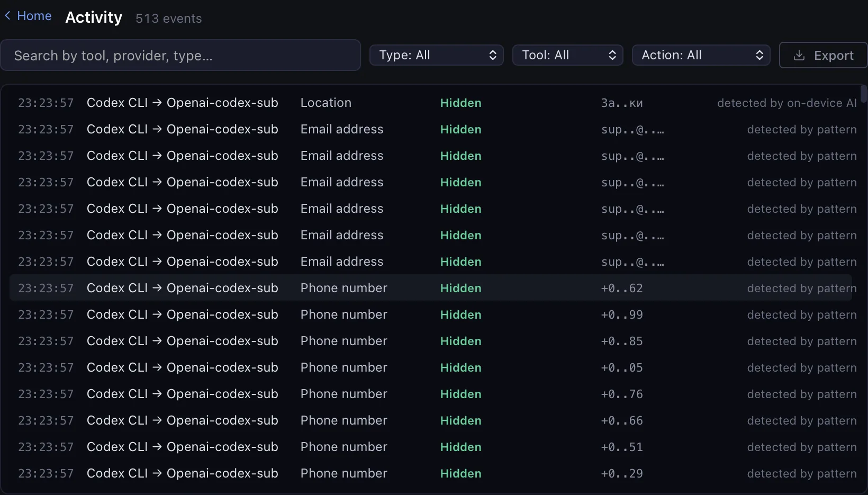This screenshot has width=868, height=495.
Task: Click the download icon in Export button
Action: coord(799,56)
